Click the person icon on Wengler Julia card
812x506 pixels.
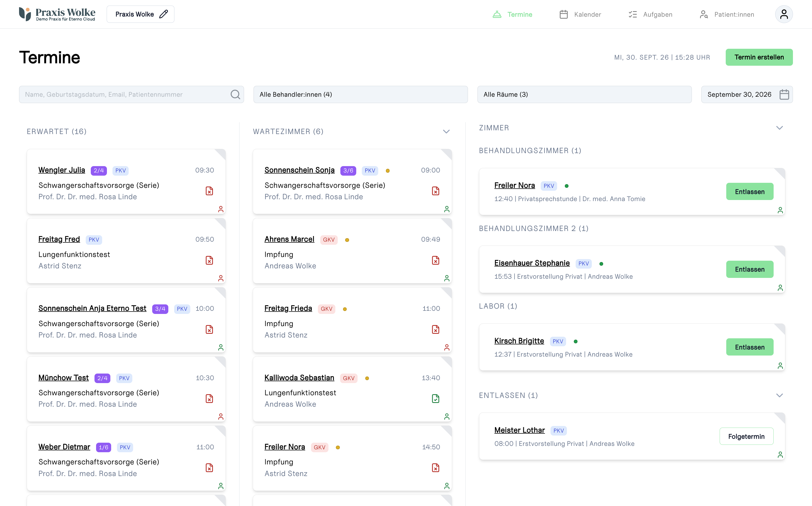point(221,209)
